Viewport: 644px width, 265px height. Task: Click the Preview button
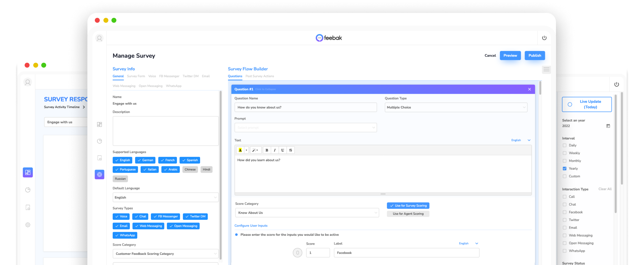tap(510, 56)
